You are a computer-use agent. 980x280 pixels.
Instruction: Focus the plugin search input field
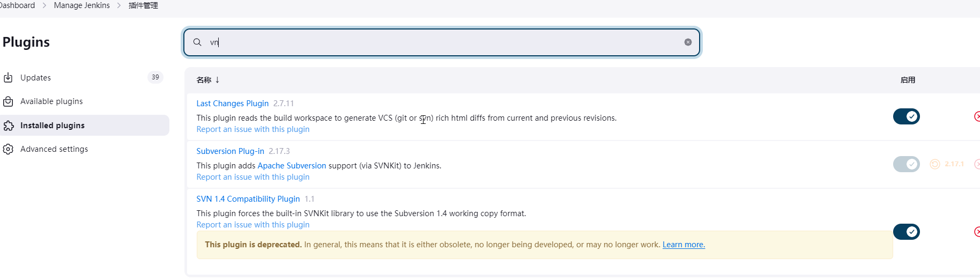(x=440, y=42)
